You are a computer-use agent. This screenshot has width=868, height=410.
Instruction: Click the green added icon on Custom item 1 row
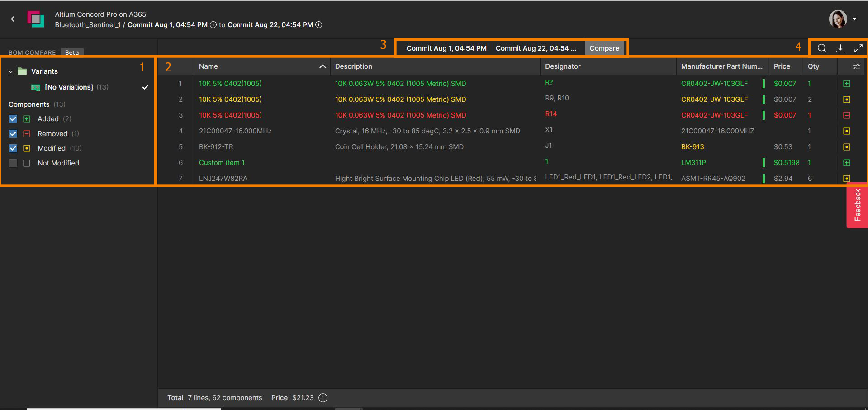coord(848,163)
